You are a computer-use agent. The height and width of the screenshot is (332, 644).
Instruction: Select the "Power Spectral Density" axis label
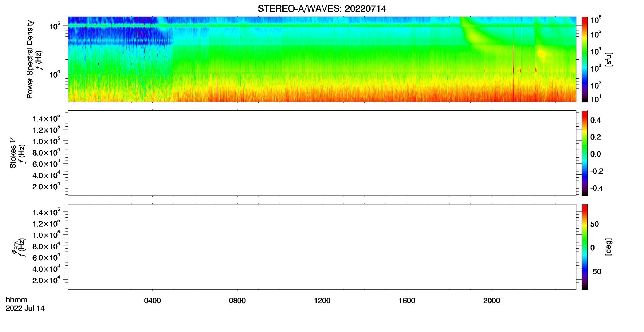point(30,59)
